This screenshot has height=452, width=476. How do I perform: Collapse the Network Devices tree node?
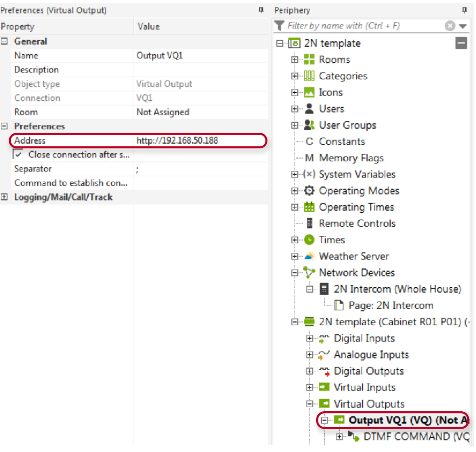point(295,272)
